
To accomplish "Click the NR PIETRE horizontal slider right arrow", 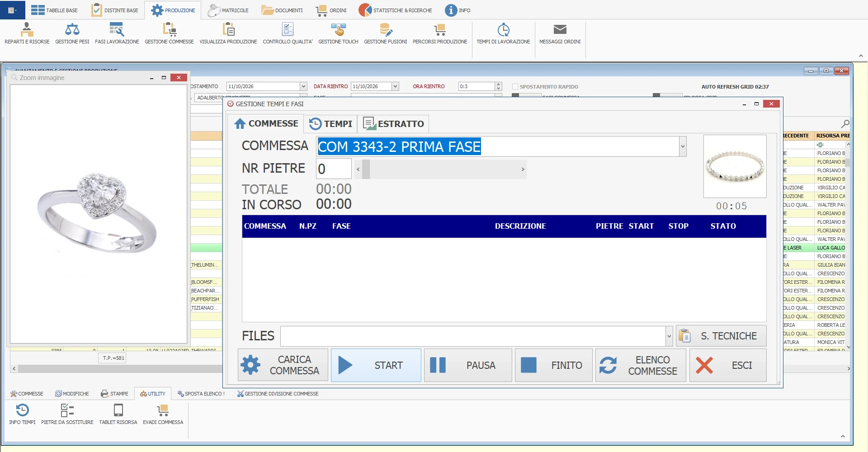I will [523, 169].
